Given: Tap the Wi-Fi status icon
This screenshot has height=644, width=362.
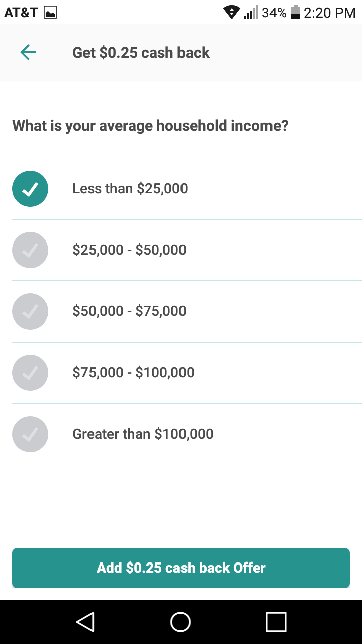Looking at the screenshot, I should (x=232, y=13).
